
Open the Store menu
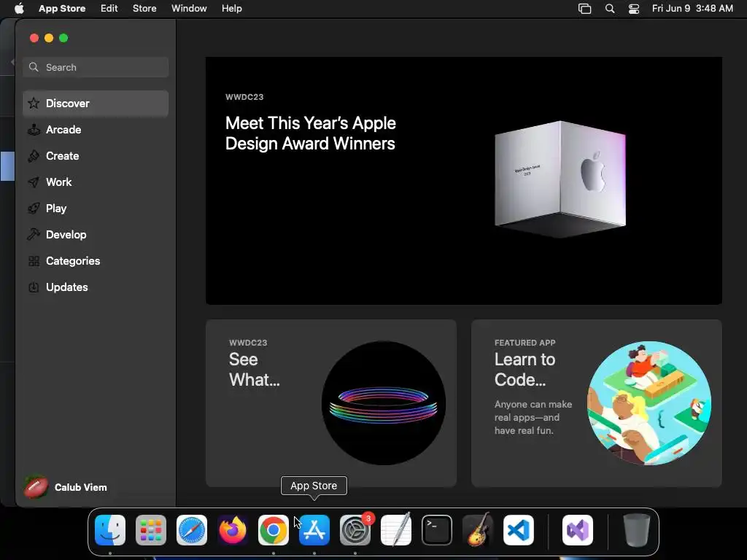(144, 8)
